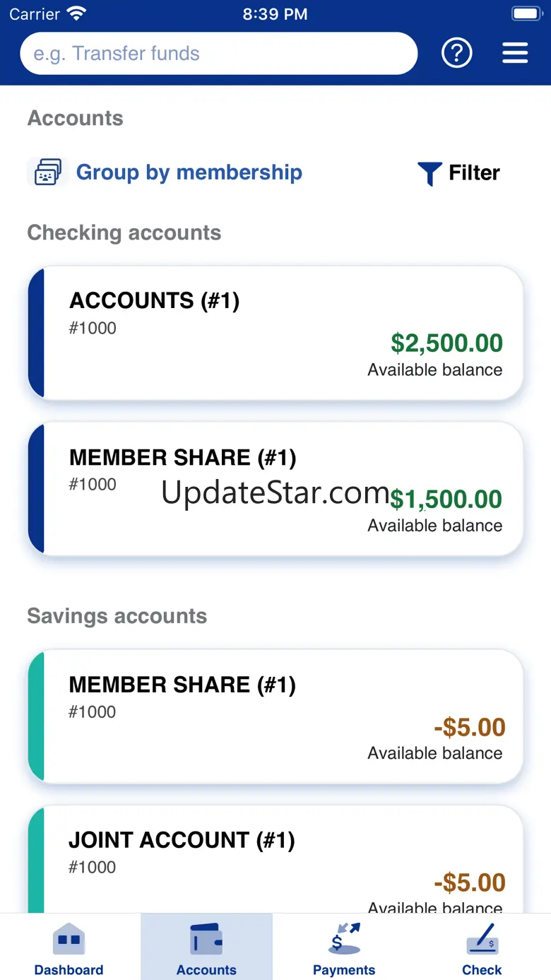Tap the Wi-Fi status icon
This screenshot has width=551, height=980.
coord(76,14)
